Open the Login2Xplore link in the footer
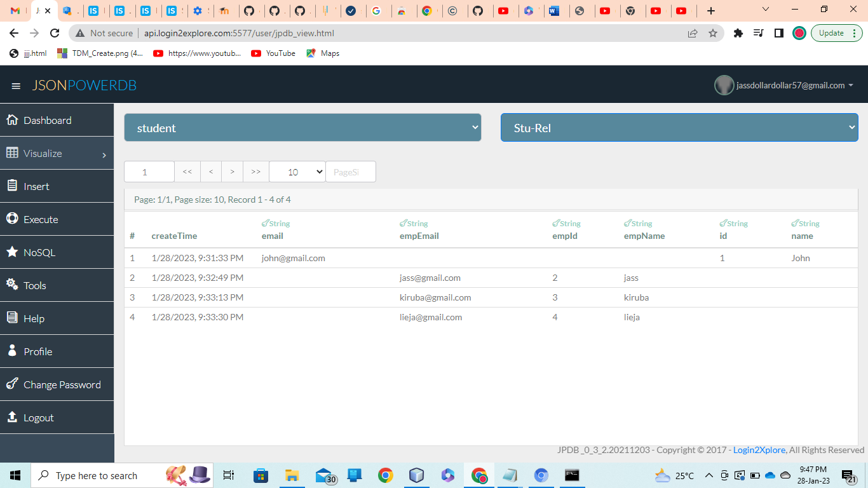This screenshot has height=488, width=868. [758, 450]
